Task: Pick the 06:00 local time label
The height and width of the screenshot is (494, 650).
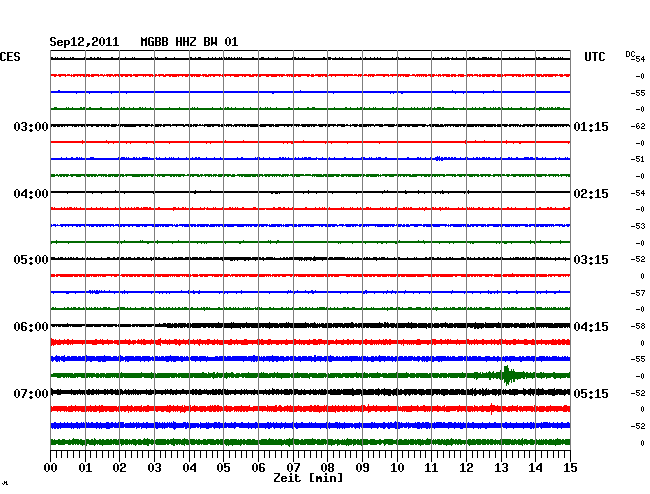Action: (31, 327)
